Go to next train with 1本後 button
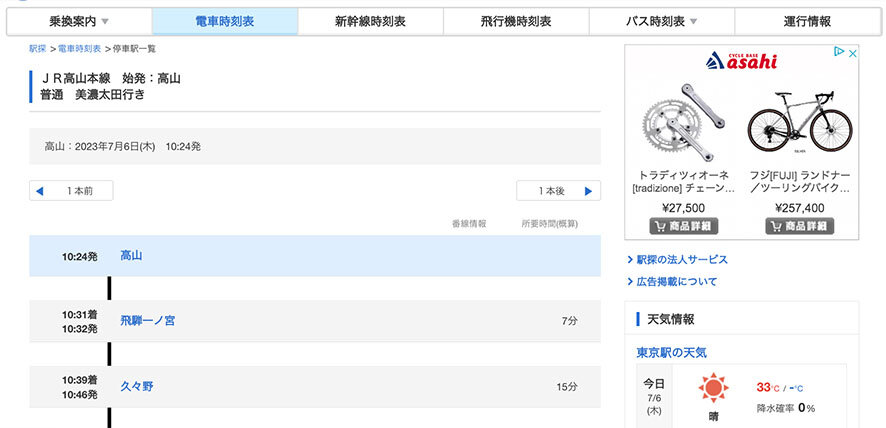Screen dimensions: 886x428 pos(558,191)
